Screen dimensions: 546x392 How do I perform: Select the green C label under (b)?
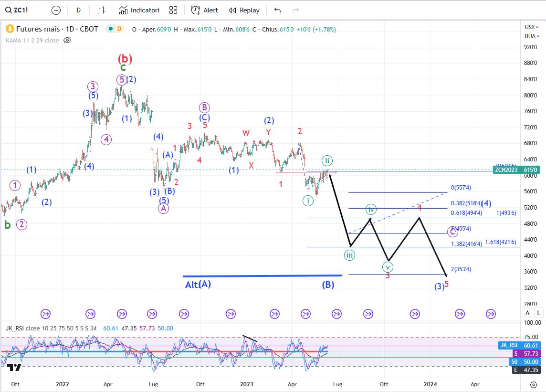[x=123, y=68]
